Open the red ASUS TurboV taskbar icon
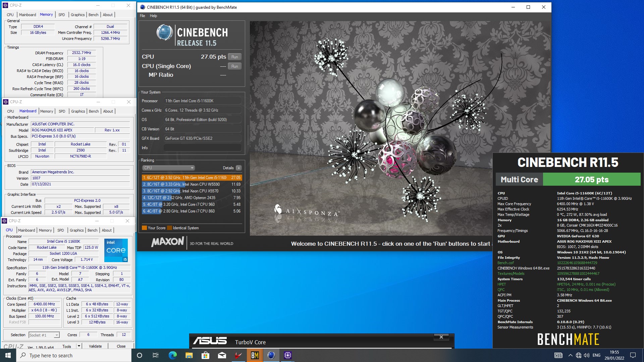The width and height of the screenshot is (644, 362). coord(238,355)
